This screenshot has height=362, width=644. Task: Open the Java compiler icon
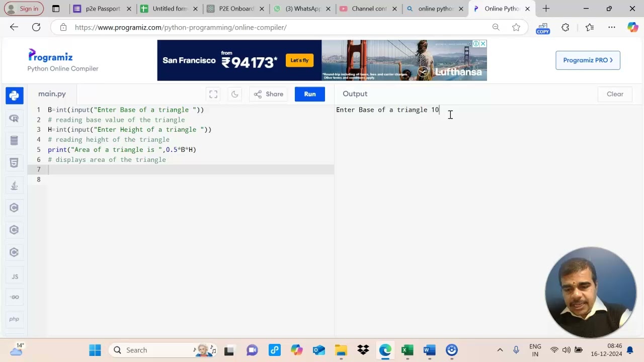[14, 186]
